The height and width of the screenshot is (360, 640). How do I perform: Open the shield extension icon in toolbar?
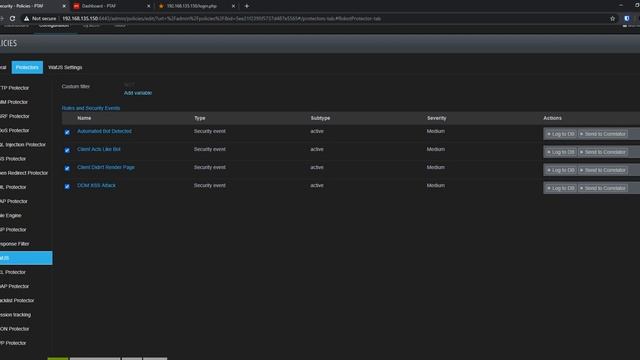[x=627, y=18]
